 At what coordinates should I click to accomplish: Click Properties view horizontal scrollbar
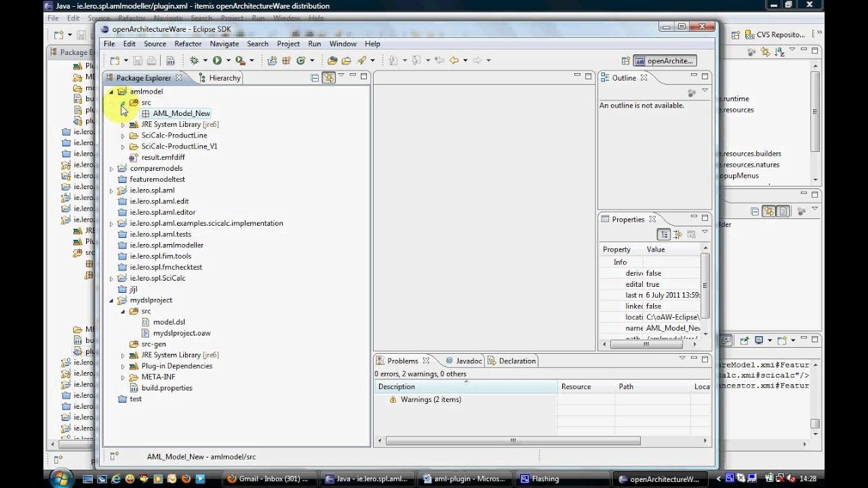point(646,344)
